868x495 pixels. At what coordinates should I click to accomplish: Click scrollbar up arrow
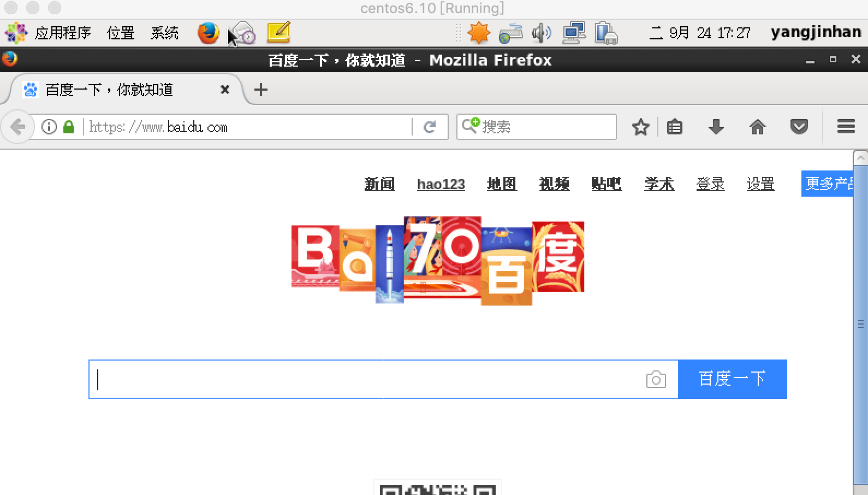(x=860, y=158)
